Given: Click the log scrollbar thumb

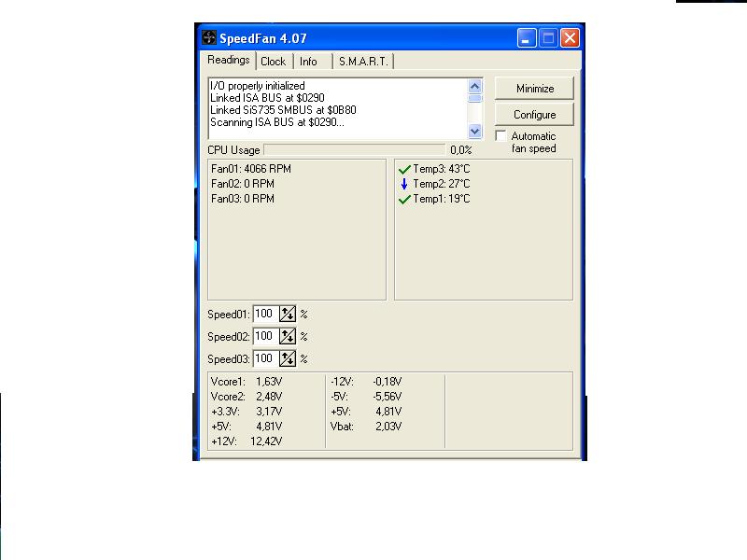Looking at the screenshot, I should click(x=474, y=98).
